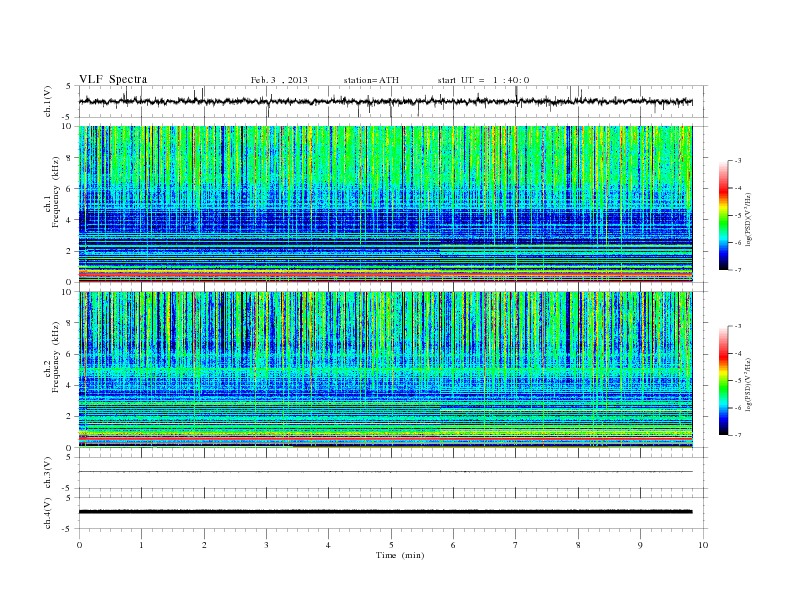Click the "ch.1(V)" axis label
Viewport: 792px width, 612px height.
click(48, 101)
